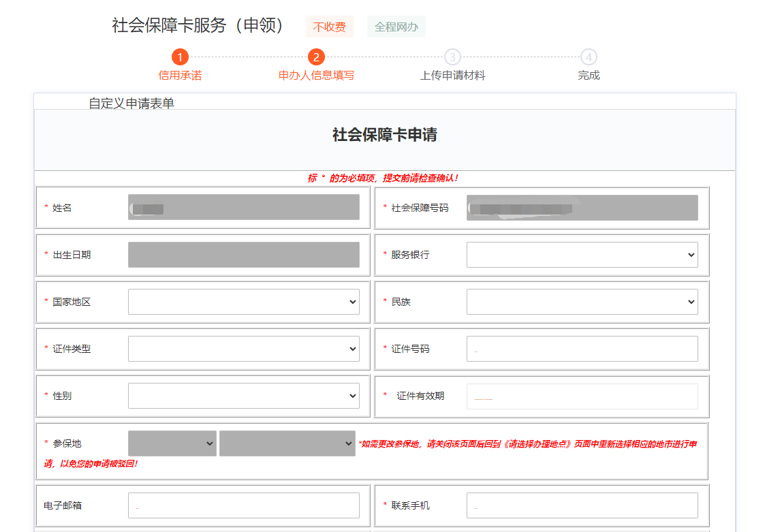Viewport: 765px width, 532px height.
Task: Click the 证件号码 input field
Action: 582,349
